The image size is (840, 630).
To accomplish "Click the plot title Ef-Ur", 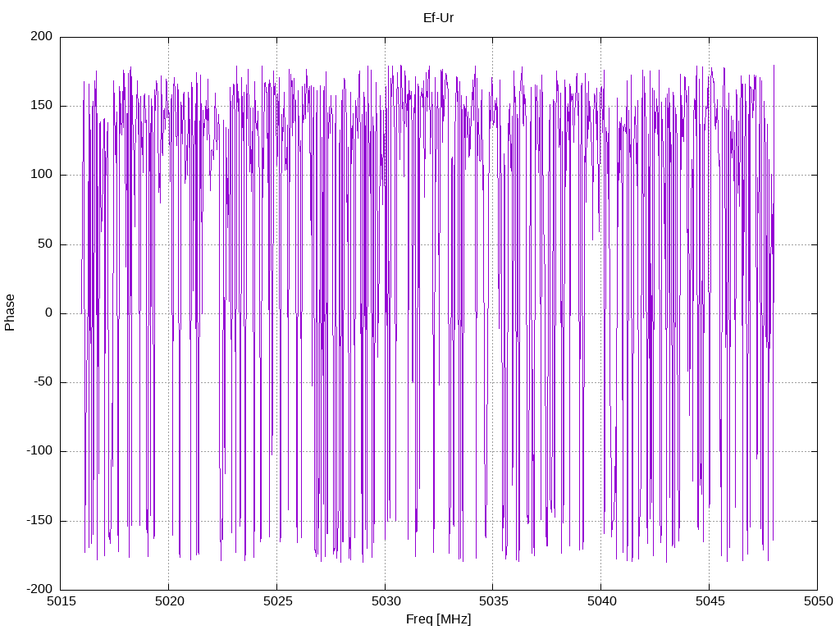I will (438, 18).
